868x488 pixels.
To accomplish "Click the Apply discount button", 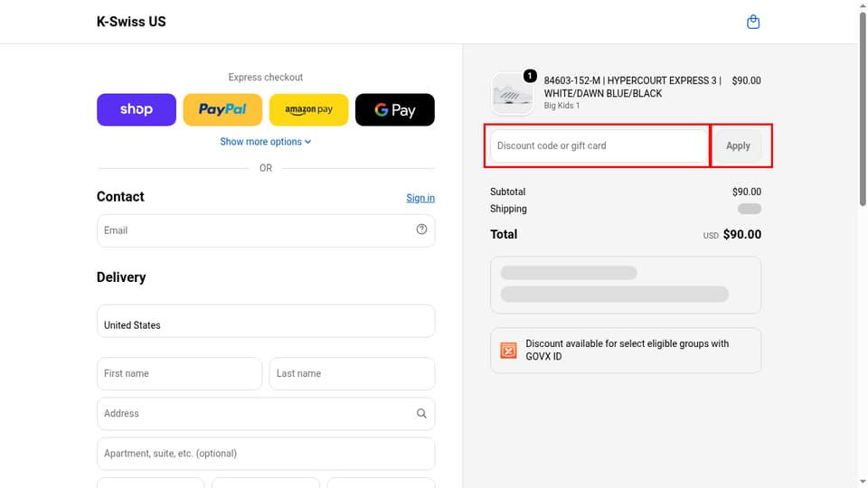I will click(738, 145).
